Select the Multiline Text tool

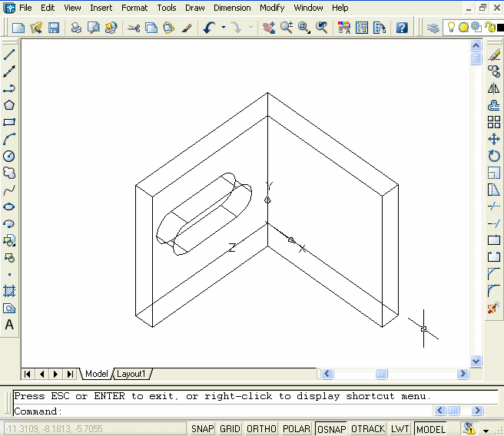point(9,325)
